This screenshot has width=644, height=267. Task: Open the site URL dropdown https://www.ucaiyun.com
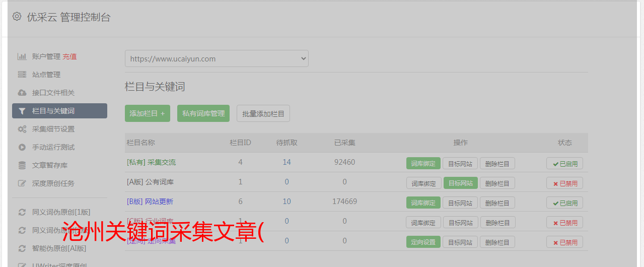pyautogui.click(x=217, y=58)
